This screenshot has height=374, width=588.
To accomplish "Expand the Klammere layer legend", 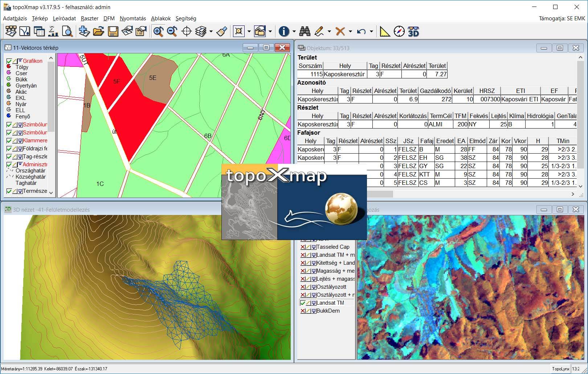I will click(20, 141).
